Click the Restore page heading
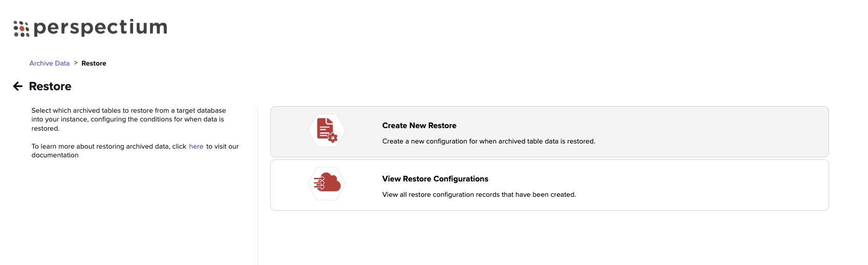 tap(50, 86)
